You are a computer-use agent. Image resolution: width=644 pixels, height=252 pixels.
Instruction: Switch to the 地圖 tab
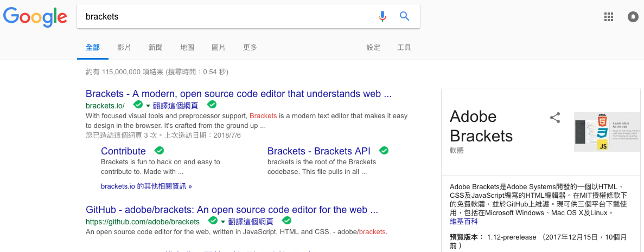click(x=187, y=48)
